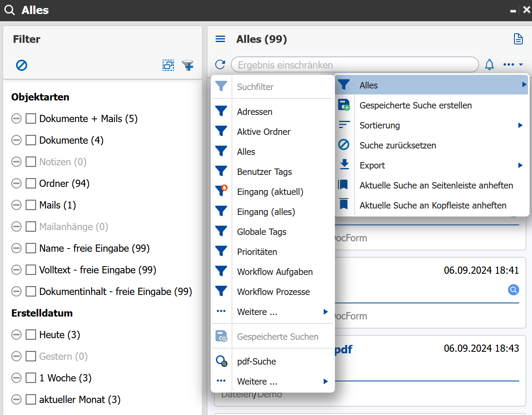532x415 pixels.
Task: Check the 1 Woche (3) checkbox
Action: pyautogui.click(x=31, y=378)
